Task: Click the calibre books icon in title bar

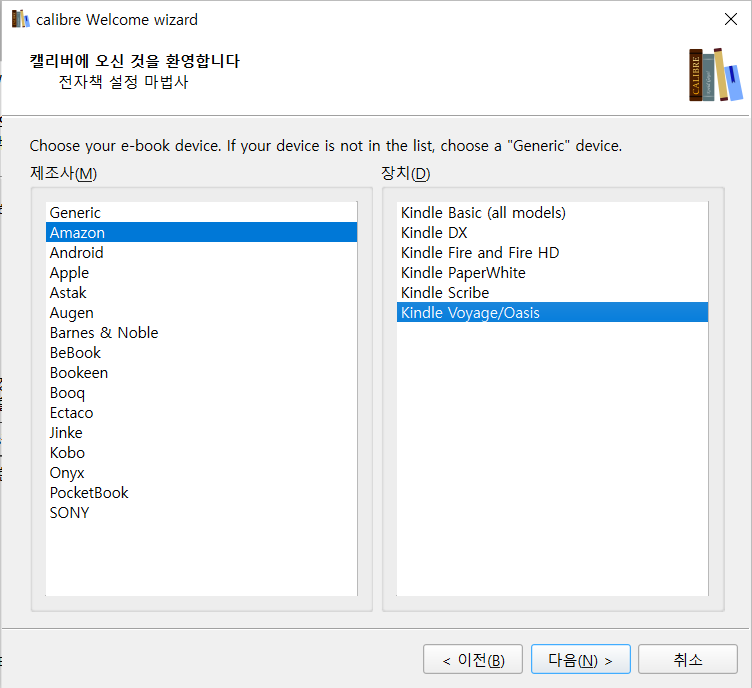Action: pyautogui.click(x=20, y=19)
